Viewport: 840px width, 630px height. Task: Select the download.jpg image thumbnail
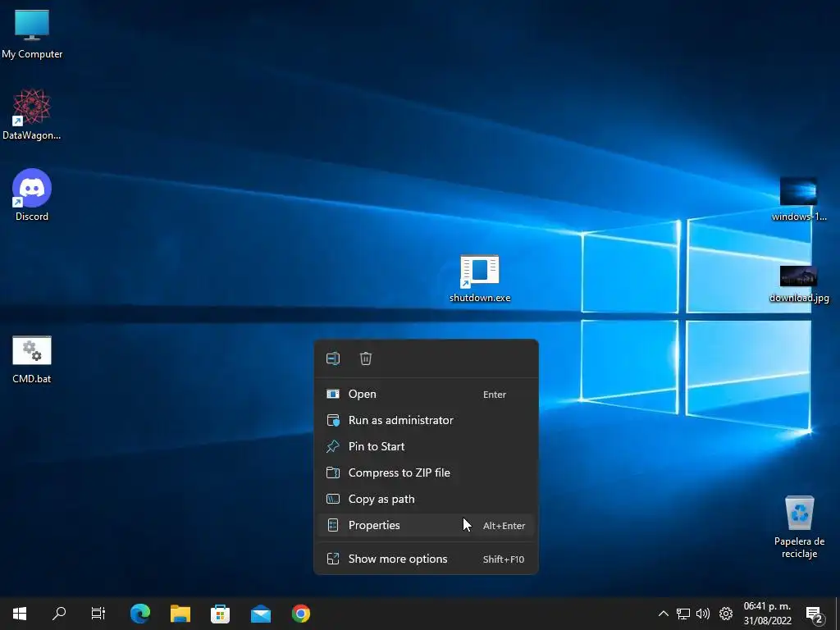coord(798,276)
